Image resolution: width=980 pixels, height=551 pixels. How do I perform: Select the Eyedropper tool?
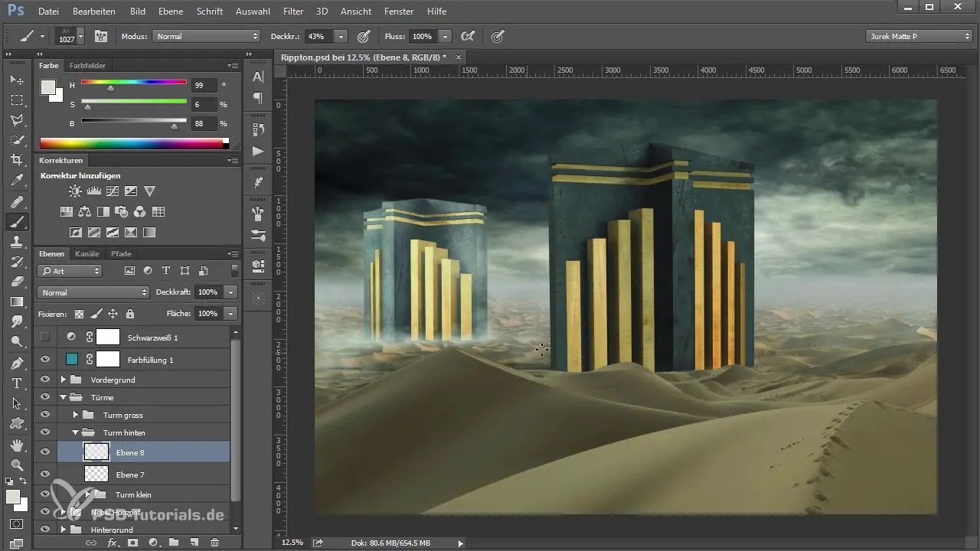click(x=17, y=181)
